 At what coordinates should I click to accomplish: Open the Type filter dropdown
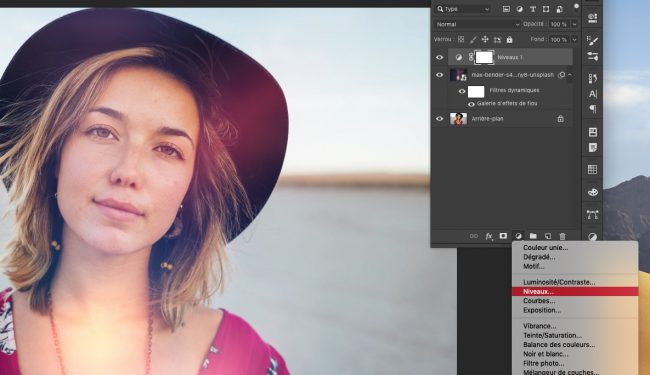[x=463, y=9]
